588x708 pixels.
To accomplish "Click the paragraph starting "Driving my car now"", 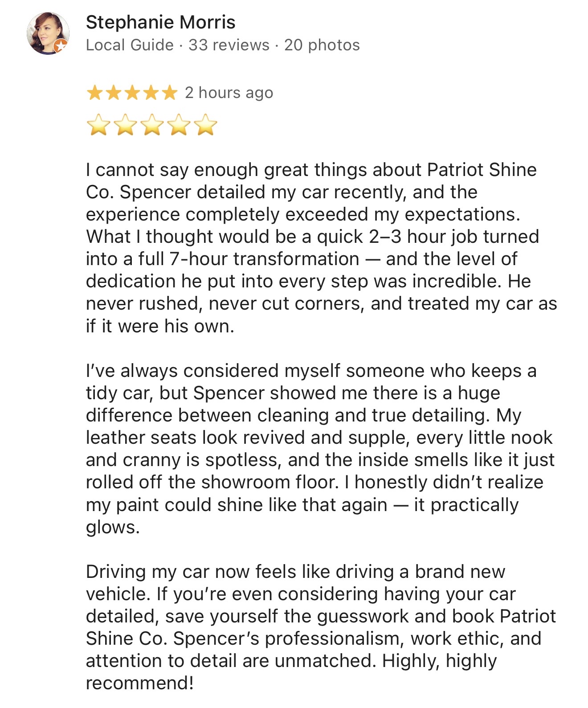I will tap(312, 627).
